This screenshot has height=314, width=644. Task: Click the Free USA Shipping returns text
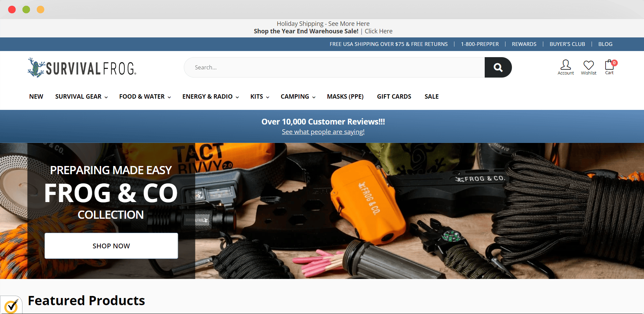pos(389,44)
